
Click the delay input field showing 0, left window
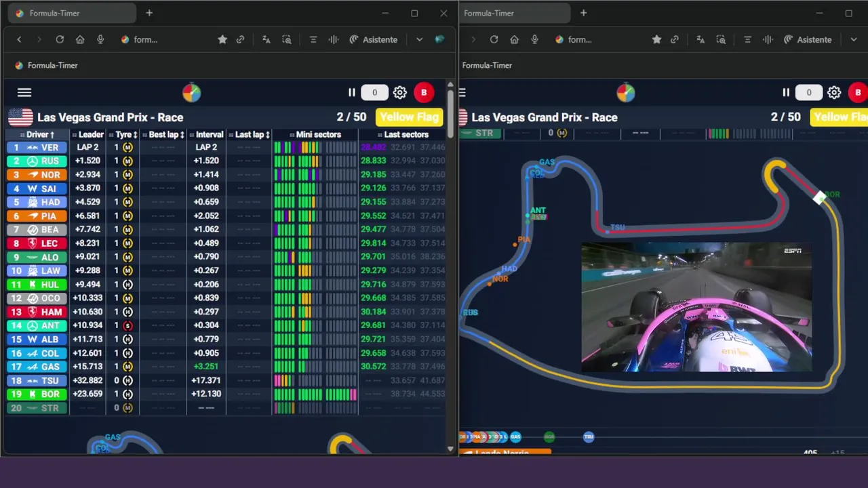(x=374, y=93)
